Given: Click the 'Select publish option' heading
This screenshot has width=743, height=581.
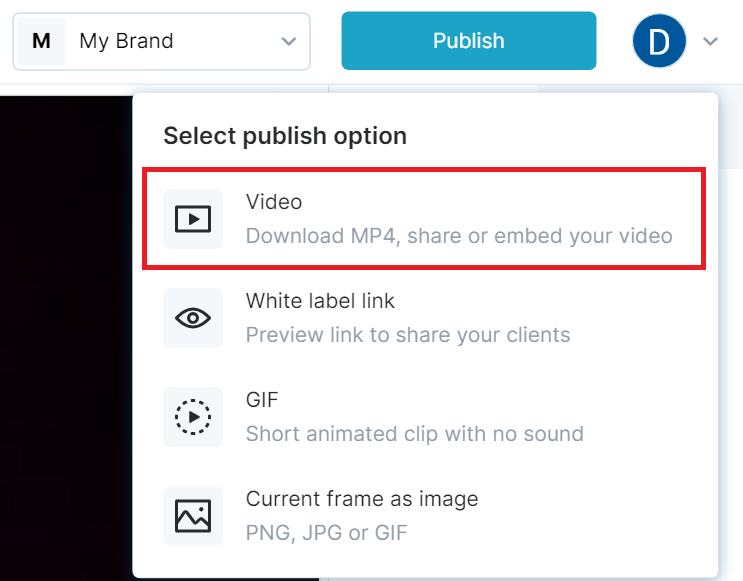Looking at the screenshot, I should (x=285, y=136).
